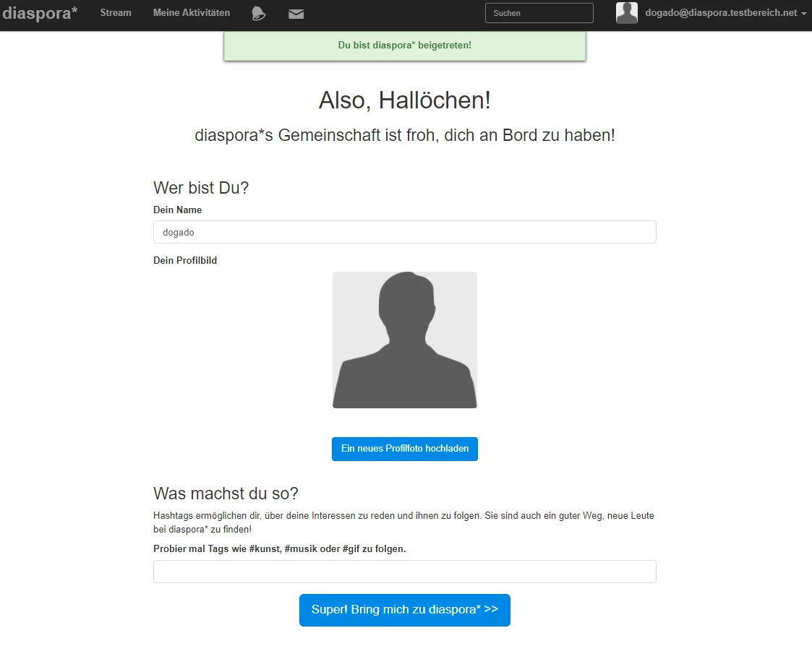Open the notifications bell icon
This screenshot has height=646, width=812.
pos(258,14)
